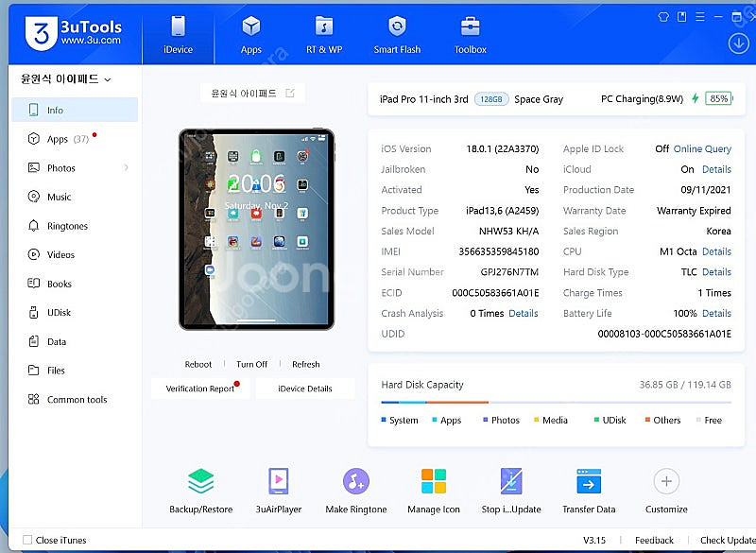This screenshot has width=756, height=553.
Task: Open Photos in the sidebar
Action: [75, 167]
